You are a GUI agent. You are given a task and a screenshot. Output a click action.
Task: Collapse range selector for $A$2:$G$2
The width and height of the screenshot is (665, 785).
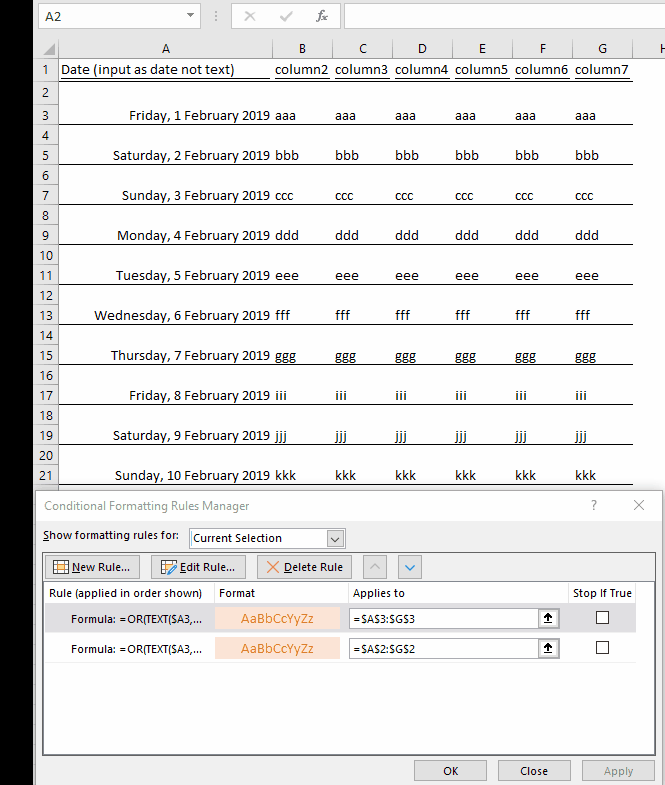click(549, 649)
